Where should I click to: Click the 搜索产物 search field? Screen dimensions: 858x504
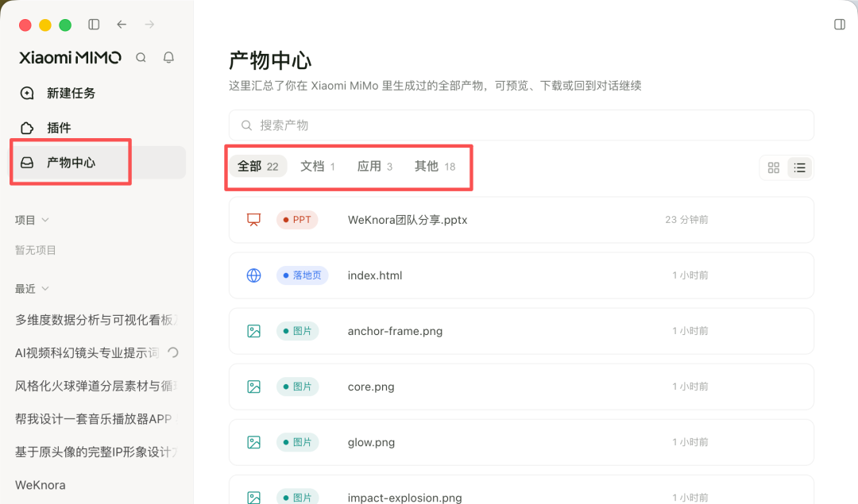coord(521,125)
